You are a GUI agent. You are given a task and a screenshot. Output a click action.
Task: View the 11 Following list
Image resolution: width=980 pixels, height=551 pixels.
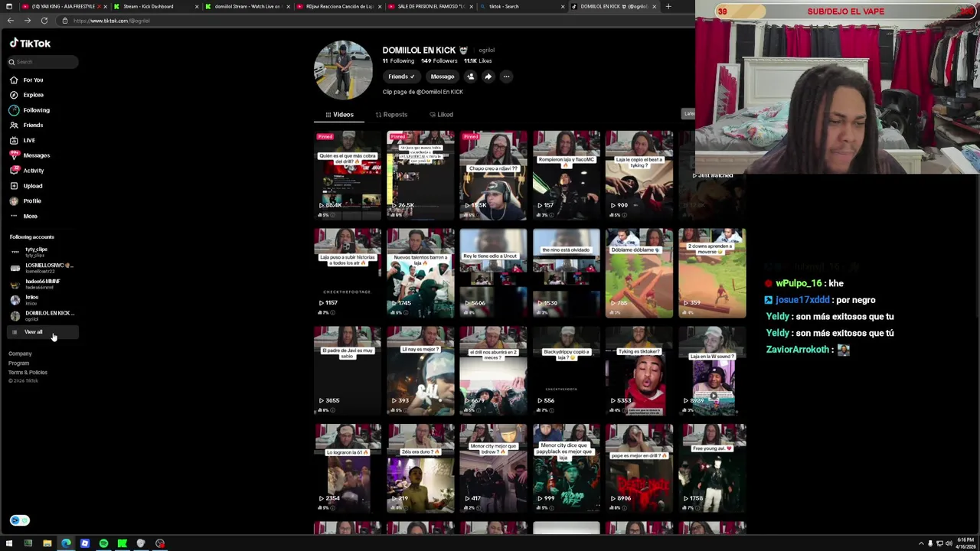(398, 61)
